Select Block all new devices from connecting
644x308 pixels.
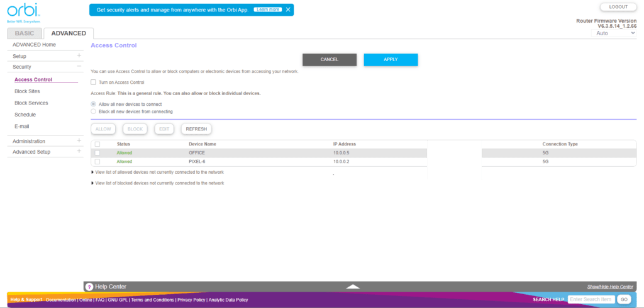point(94,111)
